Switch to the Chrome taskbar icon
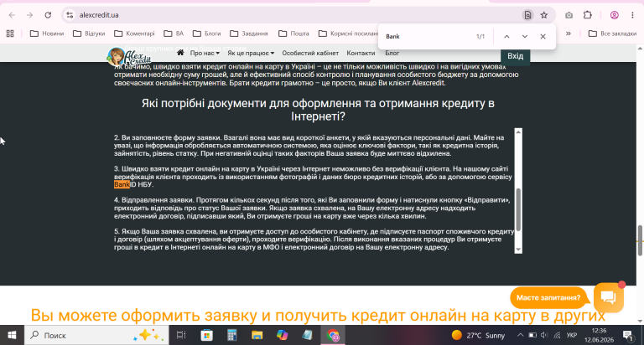This screenshot has width=644, height=345. (x=333, y=335)
